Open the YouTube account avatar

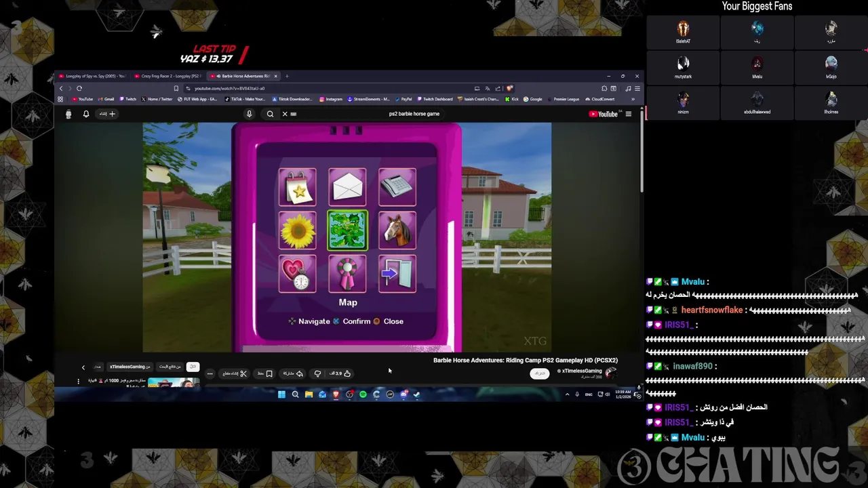tap(68, 114)
